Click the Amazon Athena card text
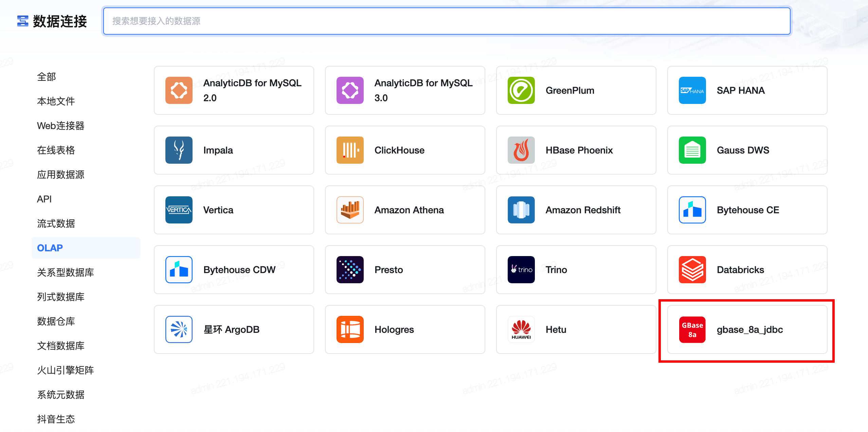Viewport: 868px width, 432px height. point(409,210)
